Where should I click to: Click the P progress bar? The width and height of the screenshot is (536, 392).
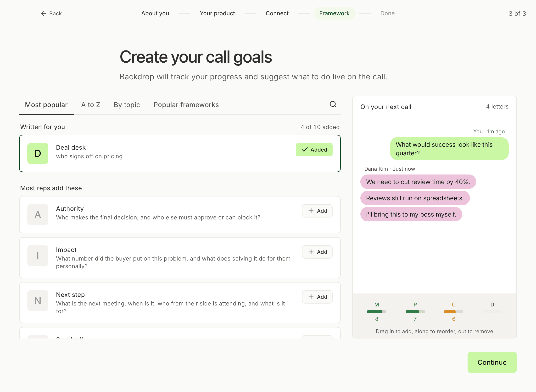(x=415, y=312)
